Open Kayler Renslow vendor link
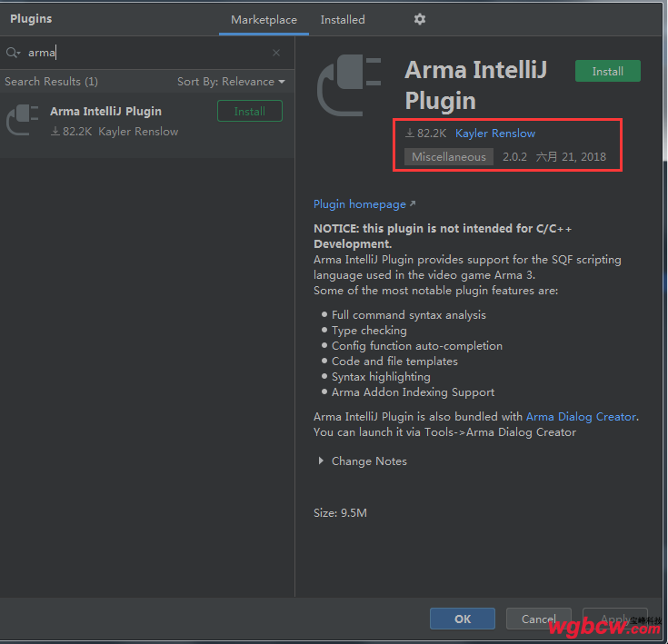 [x=495, y=134]
